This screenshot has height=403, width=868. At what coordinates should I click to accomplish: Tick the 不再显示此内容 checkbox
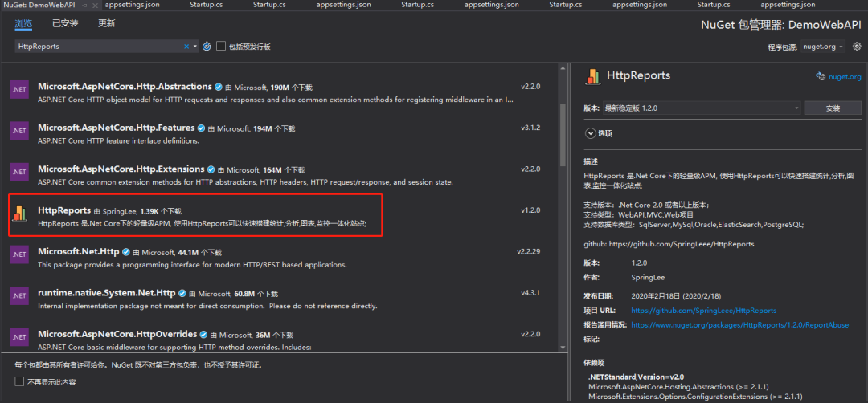coord(20,381)
